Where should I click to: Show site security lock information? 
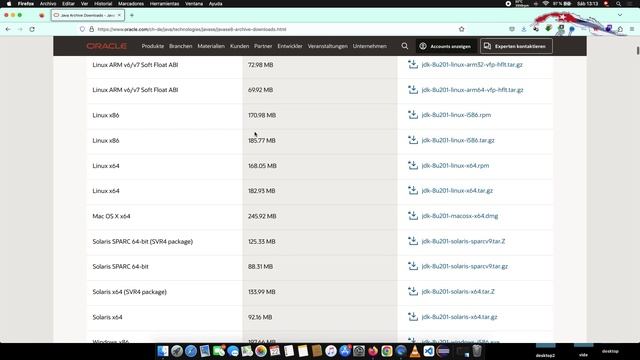click(x=91, y=29)
